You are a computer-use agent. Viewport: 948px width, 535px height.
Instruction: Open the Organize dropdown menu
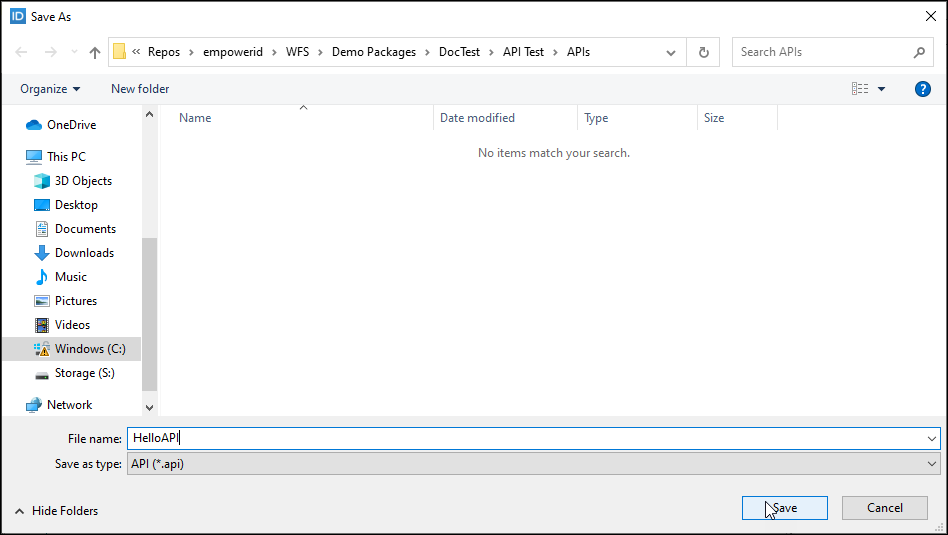coord(50,89)
